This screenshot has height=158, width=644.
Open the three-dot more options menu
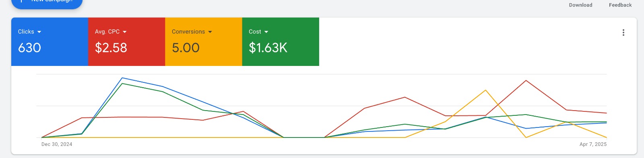(x=623, y=33)
